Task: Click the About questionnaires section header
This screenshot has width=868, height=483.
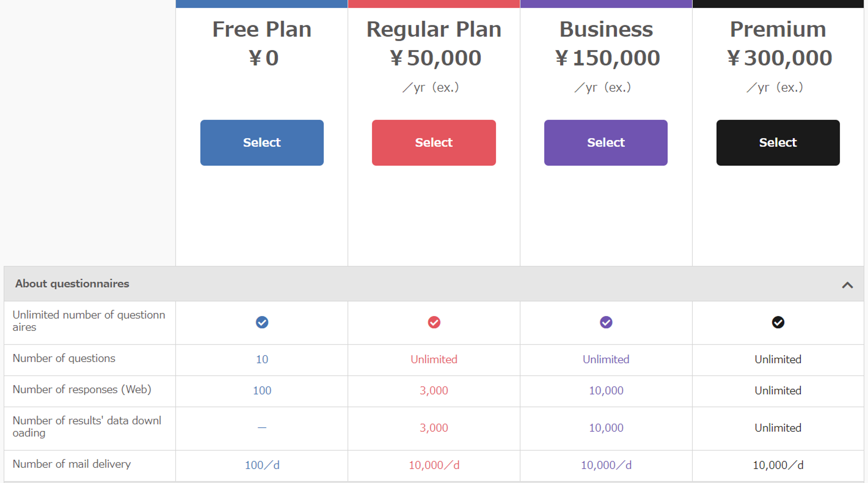Action: tap(434, 284)
